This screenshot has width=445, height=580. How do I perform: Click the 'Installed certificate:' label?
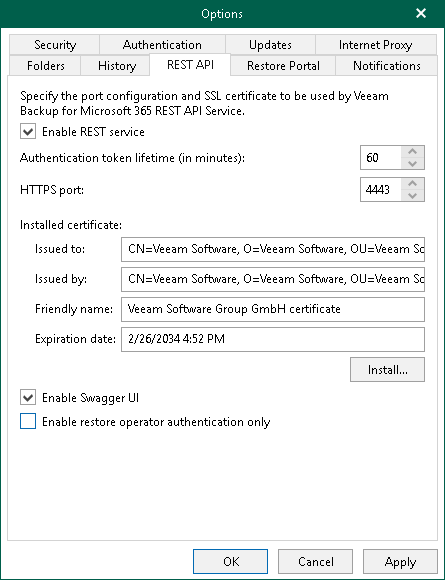click(71, 225)
